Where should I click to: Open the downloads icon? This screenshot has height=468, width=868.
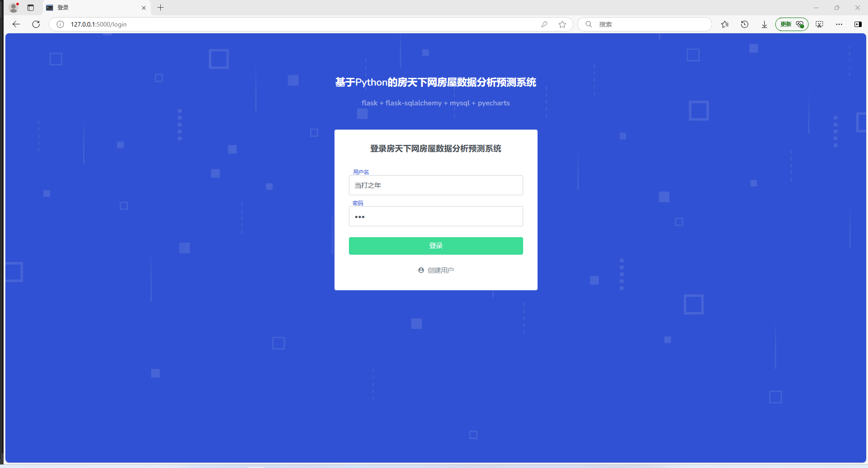click(x=764, y=24)
